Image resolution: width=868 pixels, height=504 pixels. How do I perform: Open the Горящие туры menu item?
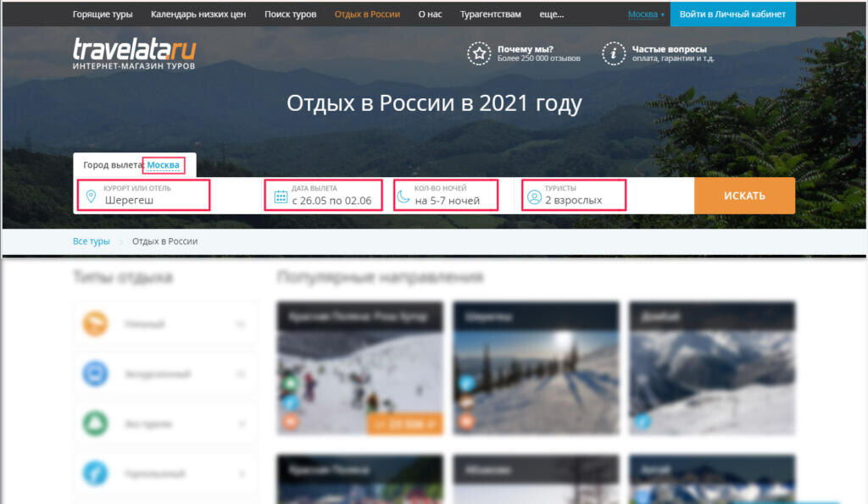pos(103,14)
